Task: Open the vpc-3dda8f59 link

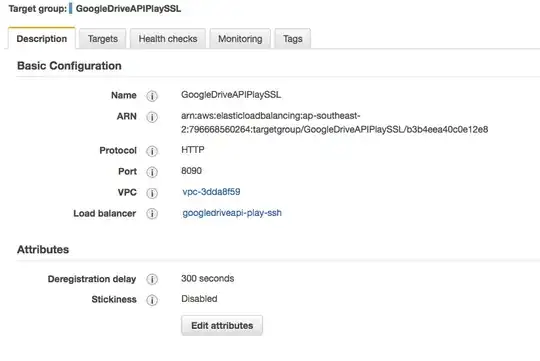Action: [211, 192]
